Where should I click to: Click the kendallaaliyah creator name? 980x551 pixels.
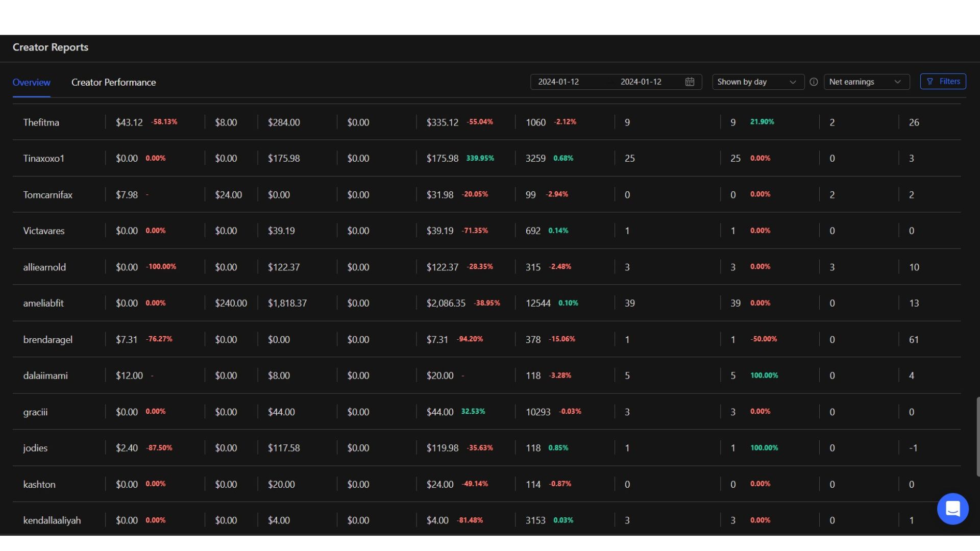[52, 520]
